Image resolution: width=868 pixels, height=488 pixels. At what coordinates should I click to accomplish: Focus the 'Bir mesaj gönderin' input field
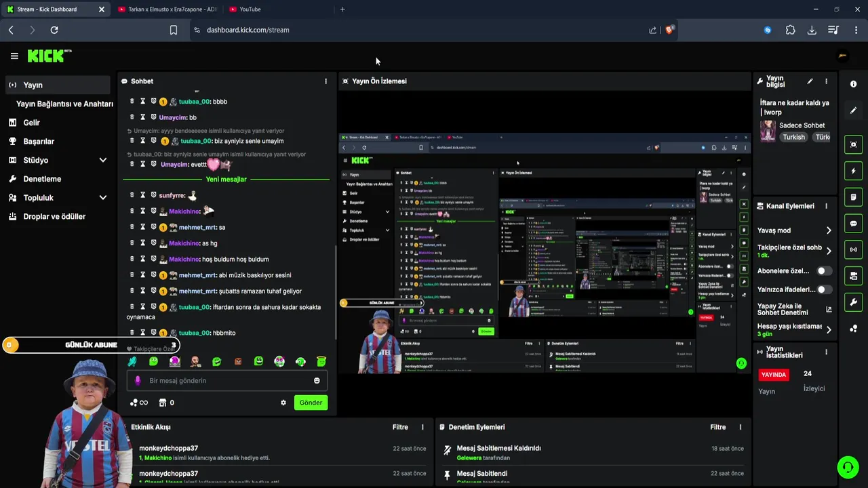click(227, 381)
